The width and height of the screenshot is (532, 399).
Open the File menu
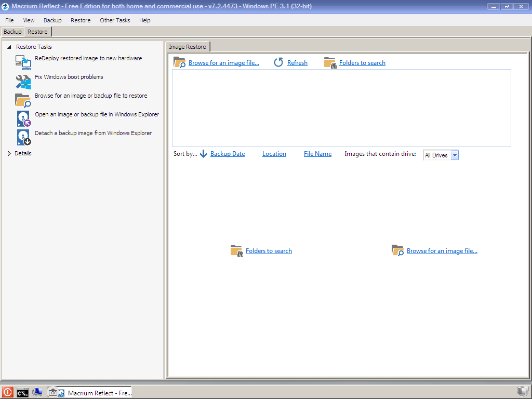pyautogui.click(x=9, y=20)
